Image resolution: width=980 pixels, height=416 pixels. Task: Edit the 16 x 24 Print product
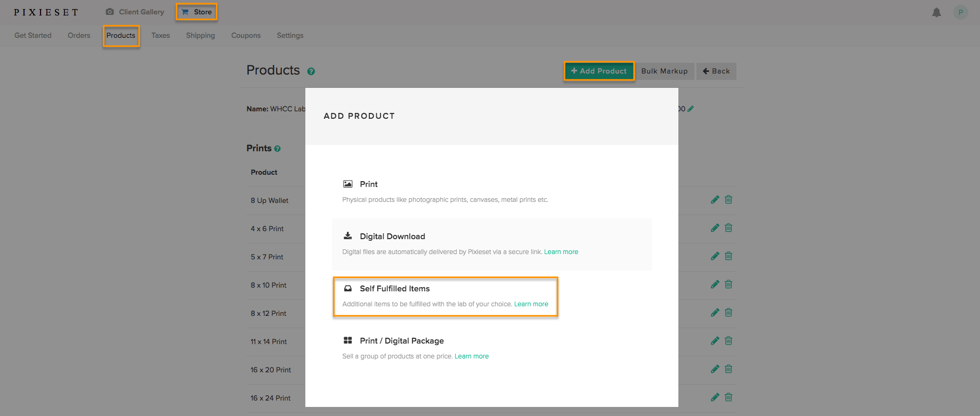(715, 397)
